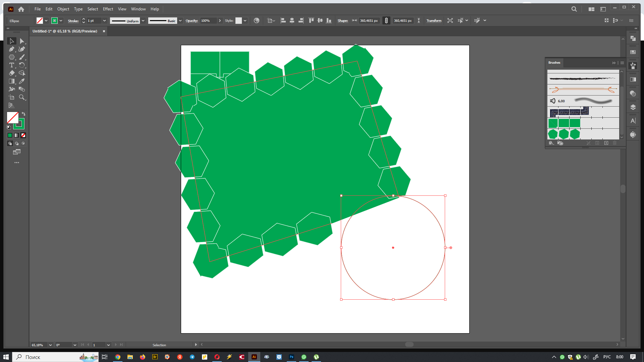Open the Edit menu
The image size is (644, 362).
pos(49,9)
